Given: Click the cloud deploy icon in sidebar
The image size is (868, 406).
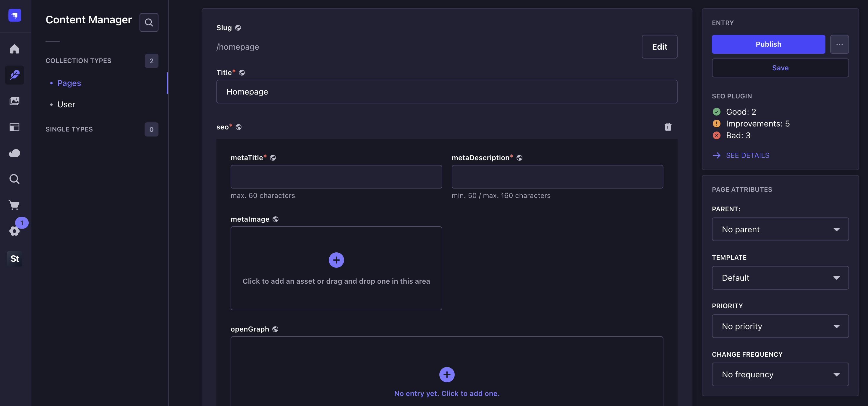Looking at the screenshot, I should click(x=14, y=153).
